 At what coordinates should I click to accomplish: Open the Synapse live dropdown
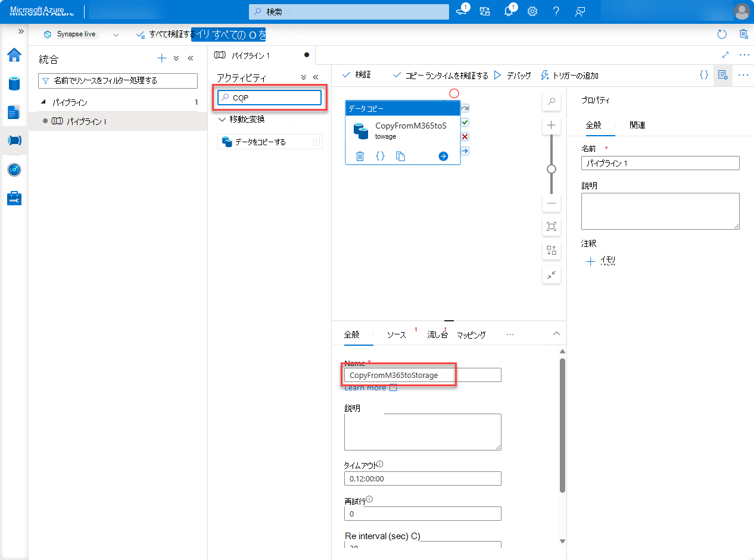[x=117, y=34]
